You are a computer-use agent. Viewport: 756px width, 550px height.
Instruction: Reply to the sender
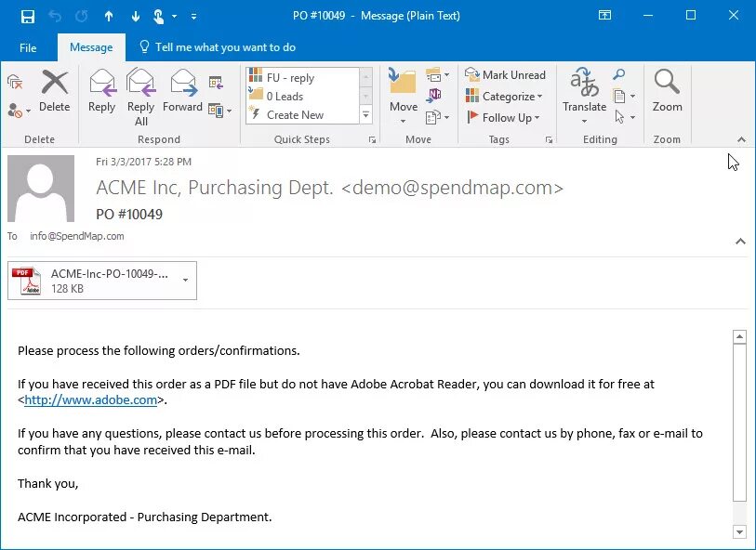coord(101,90)
